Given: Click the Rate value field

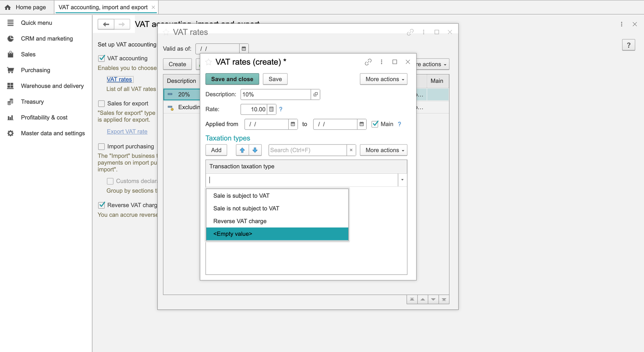Looking at the screenshot, I should tap(254, 109).
